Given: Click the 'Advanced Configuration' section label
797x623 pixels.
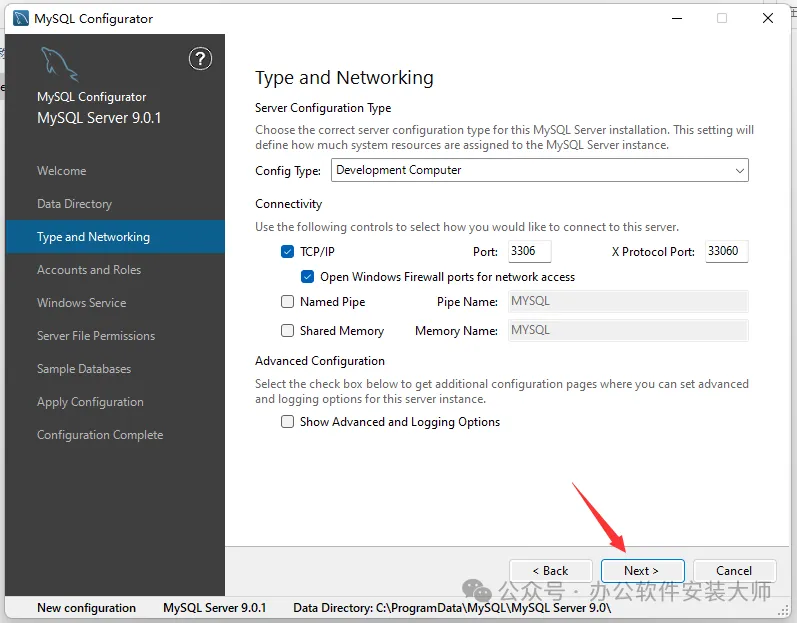Looking at the screenshot, I should 320,361.
